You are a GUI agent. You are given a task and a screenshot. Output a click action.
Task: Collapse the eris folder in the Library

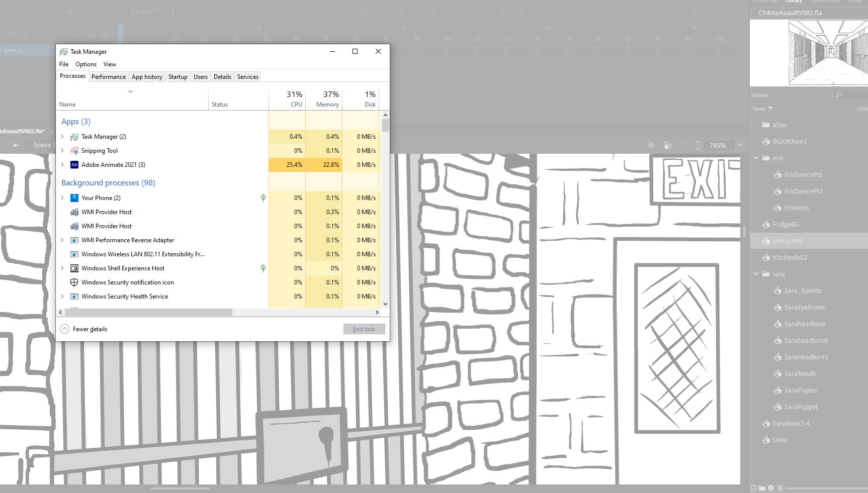coord(756,157)
